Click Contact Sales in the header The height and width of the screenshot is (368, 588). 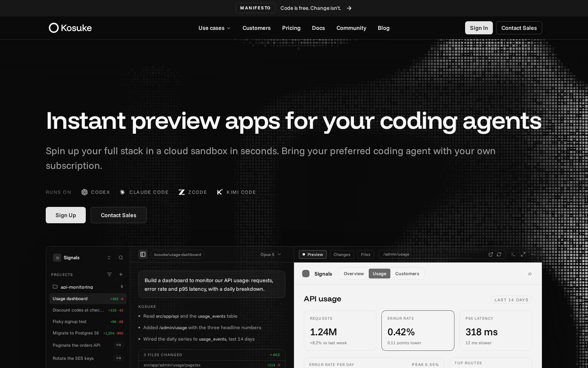pos(519,28)
